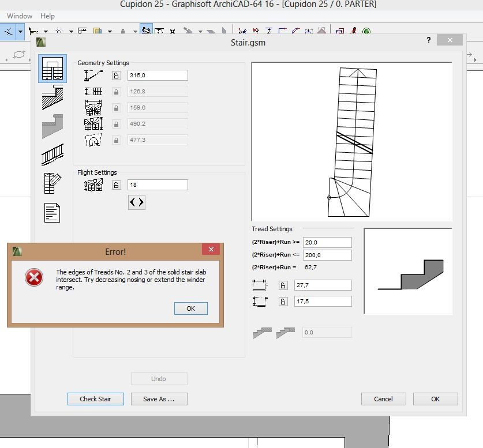This screenshot has height=448, width=483.
Task: Click the lasso-shaped icon in lower toolbar
Action: click(19, 55)
